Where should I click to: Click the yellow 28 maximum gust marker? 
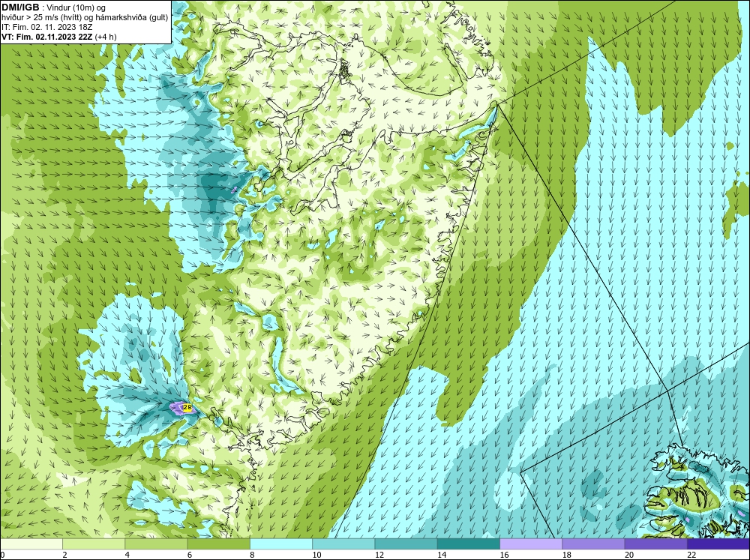coord(187,408)
